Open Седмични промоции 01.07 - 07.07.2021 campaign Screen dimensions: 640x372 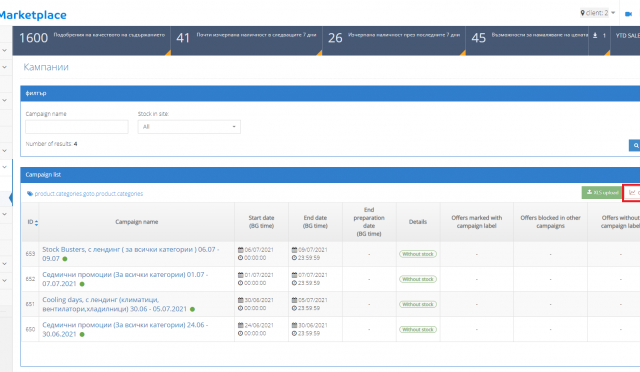coord(125,279)
